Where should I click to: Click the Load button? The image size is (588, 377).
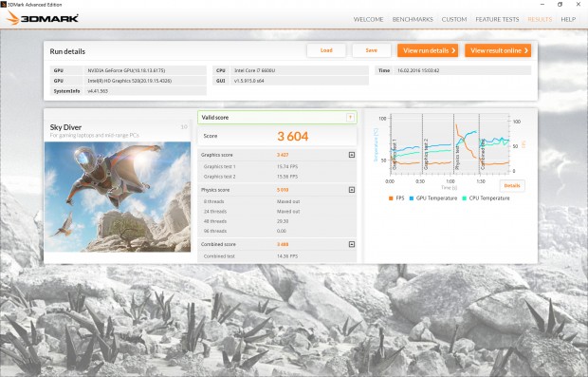[326, 50]
